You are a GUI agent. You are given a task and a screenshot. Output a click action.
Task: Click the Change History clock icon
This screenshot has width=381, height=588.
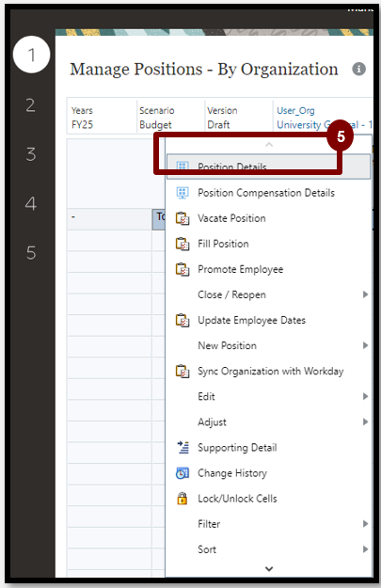click(183, 473)
